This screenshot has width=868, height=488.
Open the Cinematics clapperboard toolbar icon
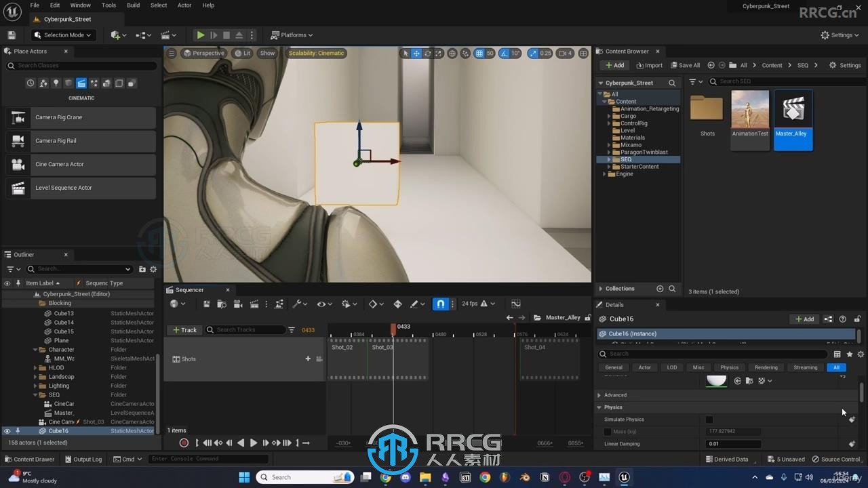click(168, 35)
